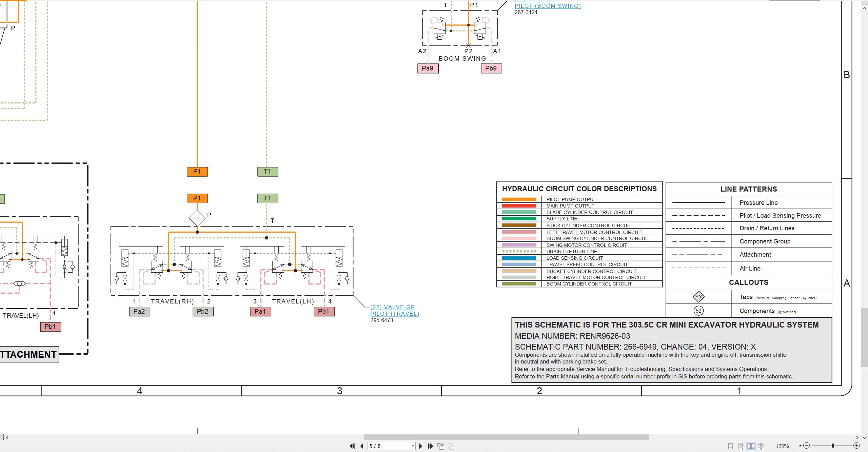Click the ATTACHMENT box label

(28, 354)
